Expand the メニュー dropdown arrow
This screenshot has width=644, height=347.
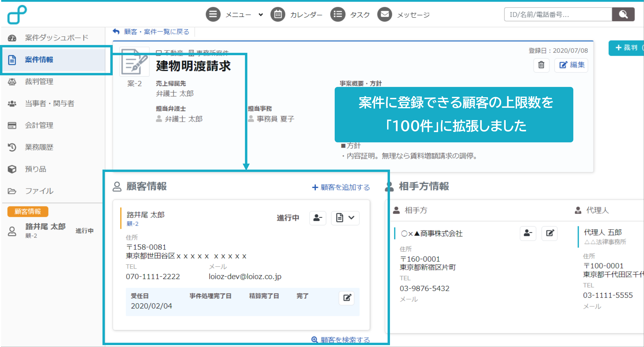[260, 15]
